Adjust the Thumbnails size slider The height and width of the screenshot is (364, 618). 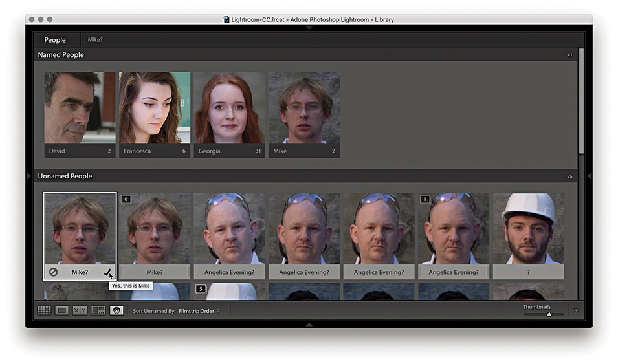[x=549, y=314]
